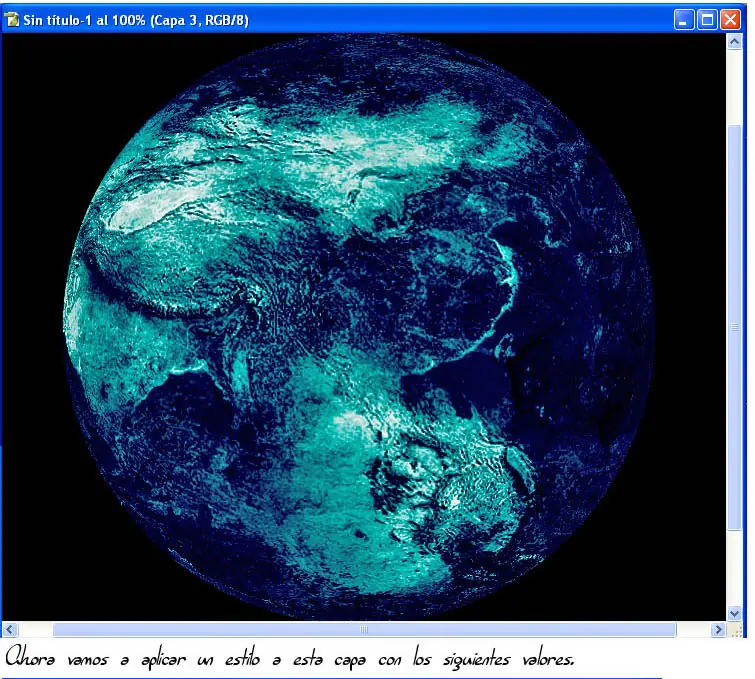Click the horizontal scrollbar right arrow
This screenshot has height=679, width=755.
click(x=718, y=629)
